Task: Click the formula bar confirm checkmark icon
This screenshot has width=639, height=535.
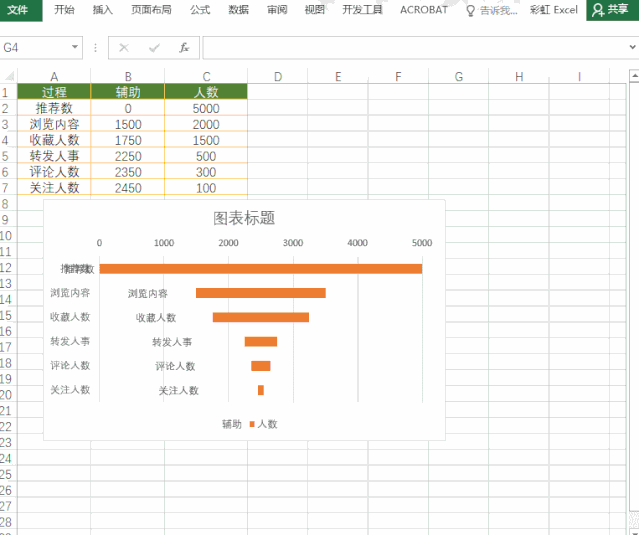Action: [x=154, y=48]
